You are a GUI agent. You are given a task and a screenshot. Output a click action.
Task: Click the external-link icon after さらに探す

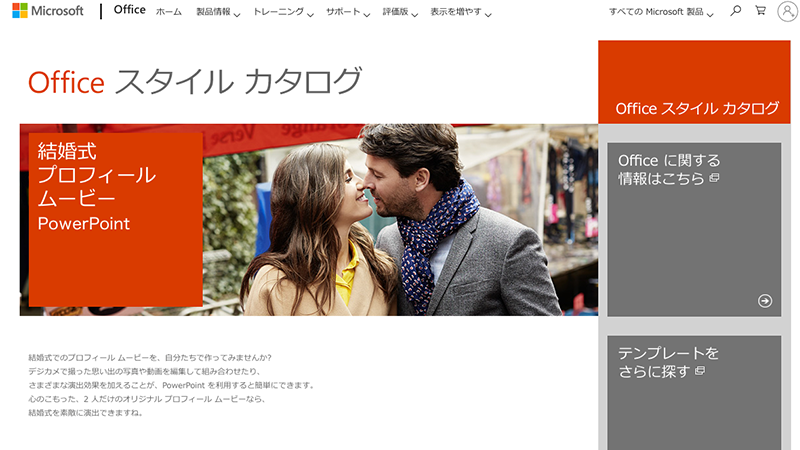pyautogui.click(x=699, y=372)
